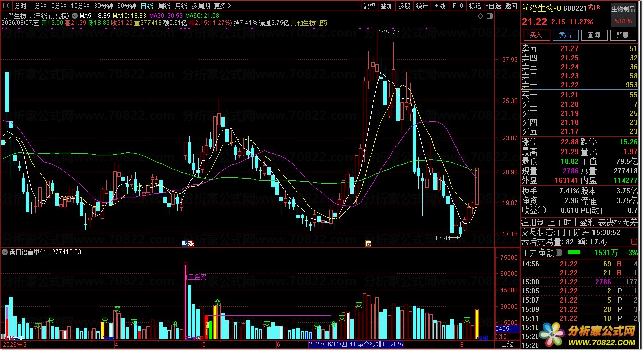This screenshot has height=351, width=644.
Task: Select the 日线 daily period
Action: pyautogui.click(x=146, y=6)
